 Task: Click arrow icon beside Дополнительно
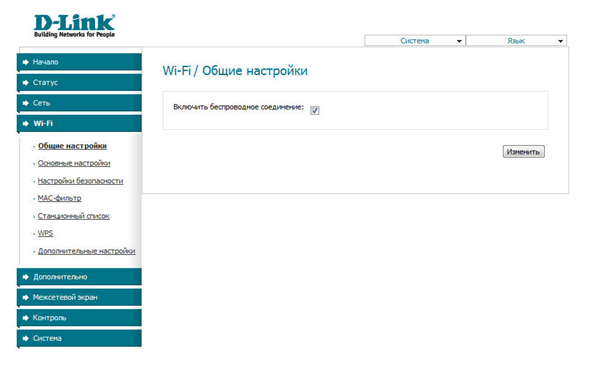pyautogui.click(x=25, y=277)
